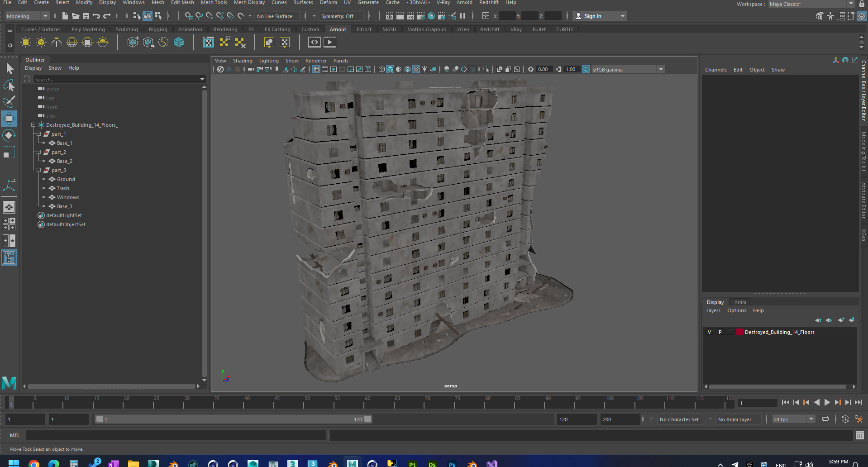Click the red layer color swatch
The image size is (868, 467).
(x=740, y=332)
